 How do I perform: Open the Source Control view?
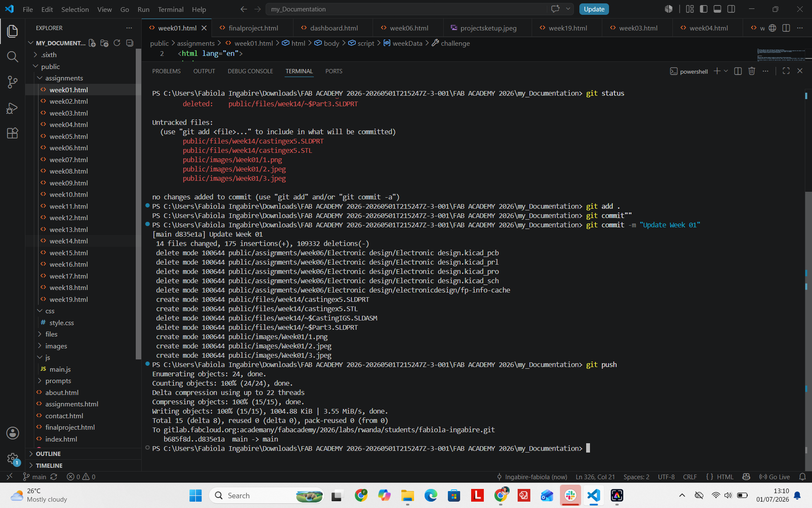[12, 82]
